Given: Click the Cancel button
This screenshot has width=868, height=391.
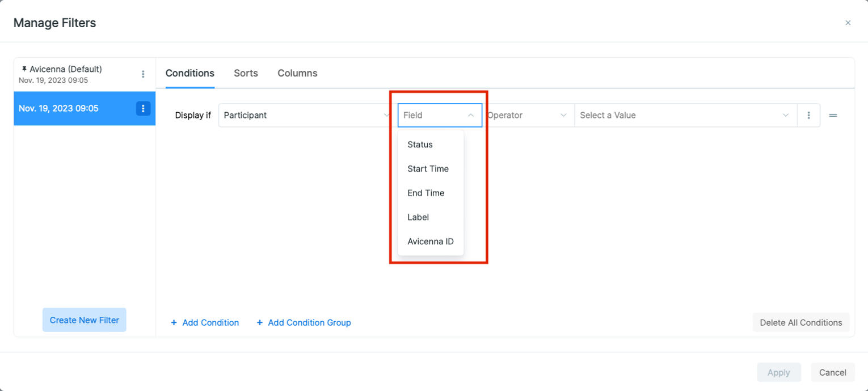Looking at the screenshot, I should (832, 372).
